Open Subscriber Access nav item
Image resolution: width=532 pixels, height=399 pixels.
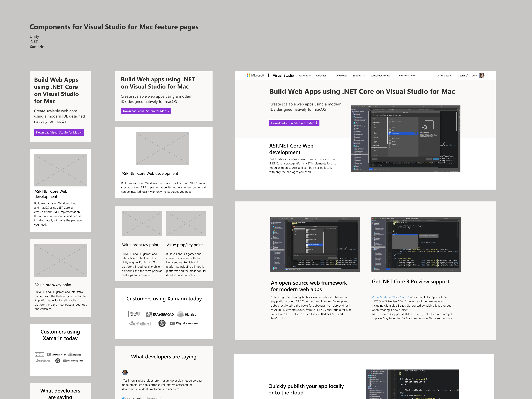click(380, 75)
